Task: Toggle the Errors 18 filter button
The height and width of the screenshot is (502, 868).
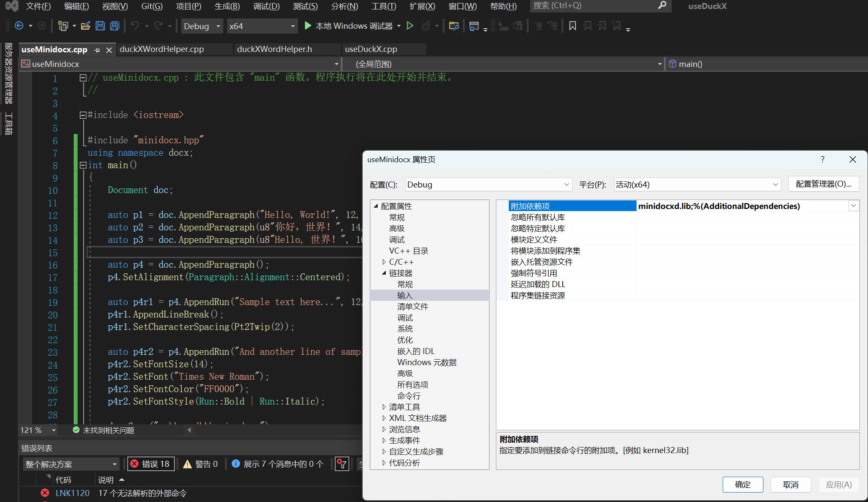Action: 150,464
